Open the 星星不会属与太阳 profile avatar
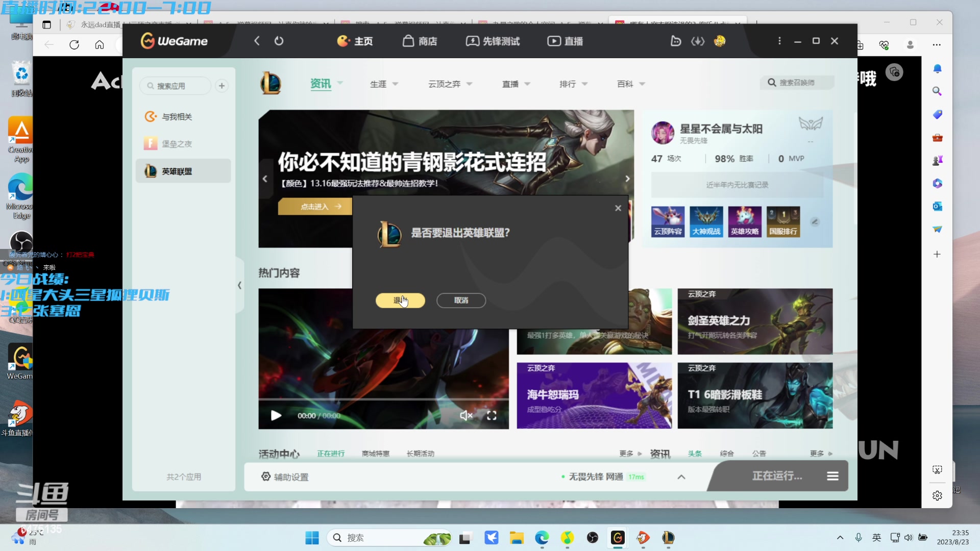The image size is (980, 551). tap(663, 133)
